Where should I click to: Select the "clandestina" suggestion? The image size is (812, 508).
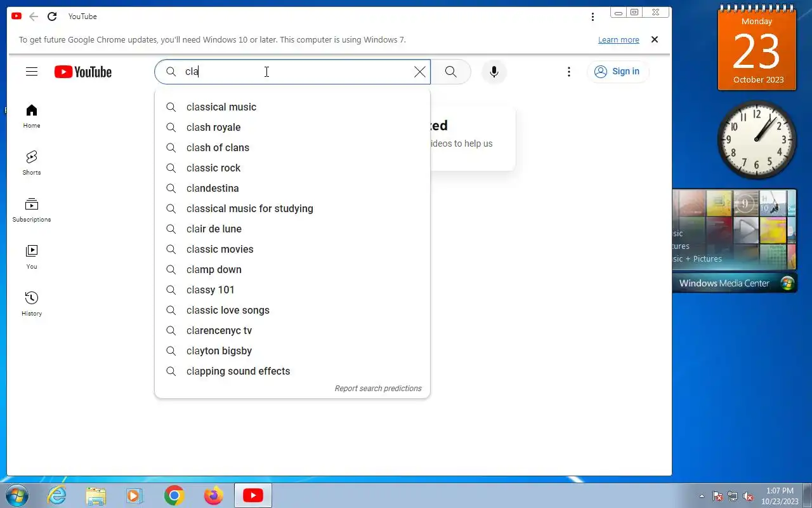292,188
